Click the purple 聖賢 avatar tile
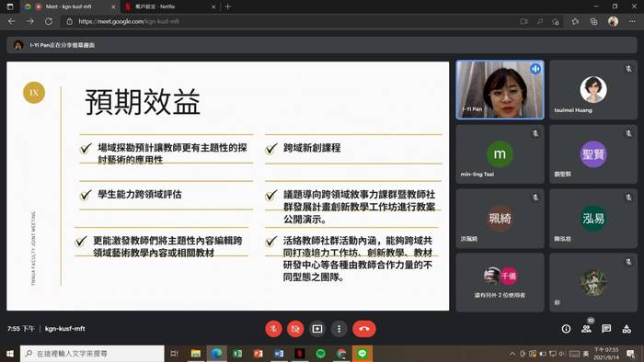Viewport: 644px width, 362px height. [x=593, y=154]
